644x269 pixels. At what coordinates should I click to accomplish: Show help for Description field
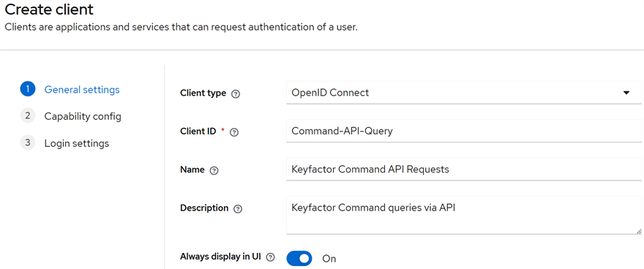(237, 209)
